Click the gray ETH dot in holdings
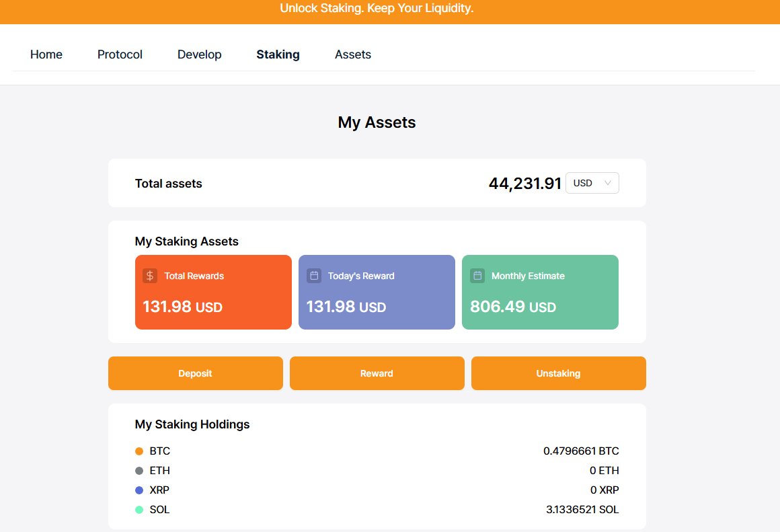Screen dimensions: 780x532 pyautogui.click(x=139, y=471)
